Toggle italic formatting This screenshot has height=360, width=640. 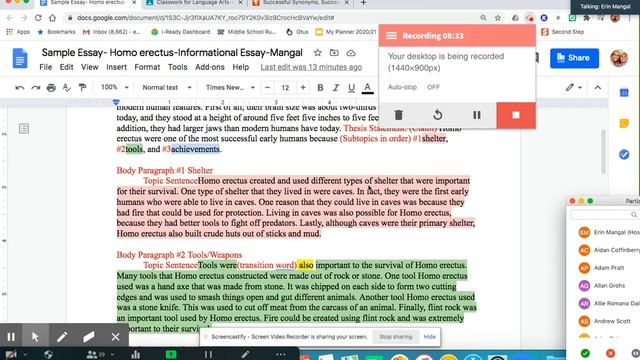pyautogui.click(x=336, y=87)
